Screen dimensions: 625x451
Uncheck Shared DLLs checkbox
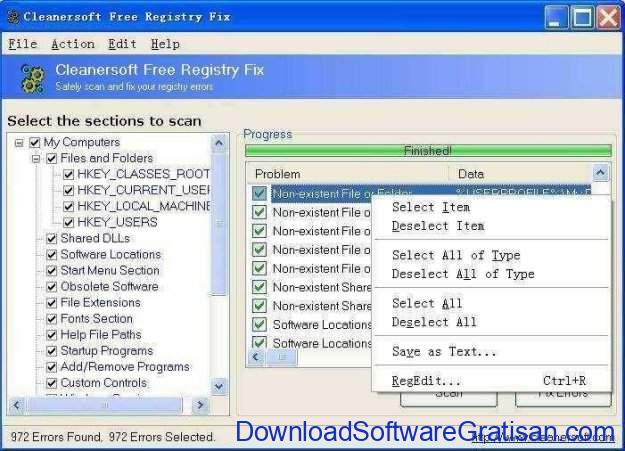[x=51, y=238]
